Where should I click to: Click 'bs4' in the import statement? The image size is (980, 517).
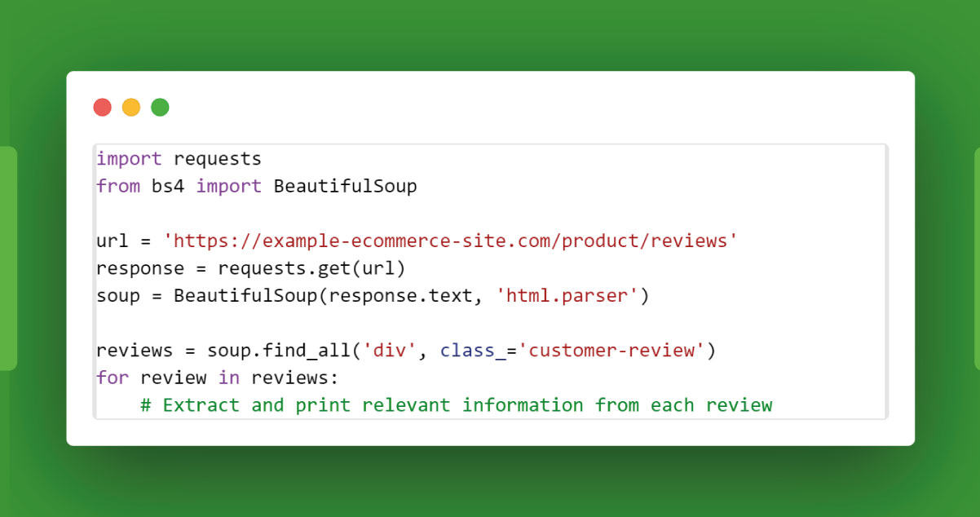pos(168,186)
